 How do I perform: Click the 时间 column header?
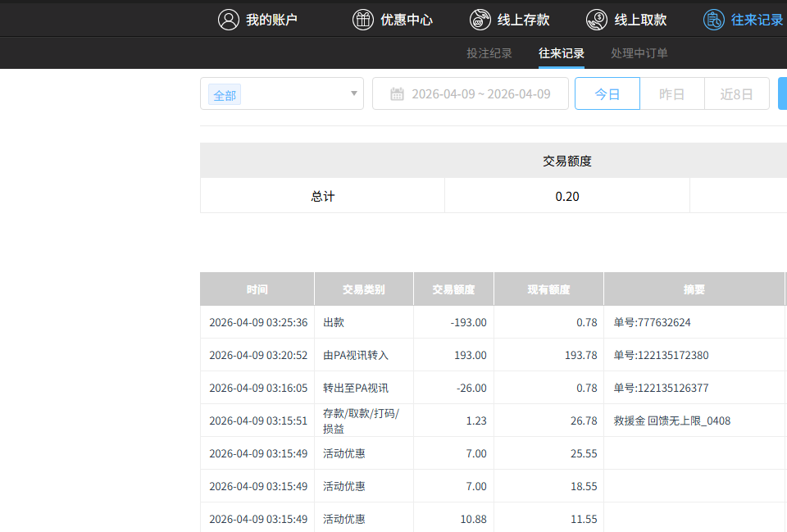(257, 289)
